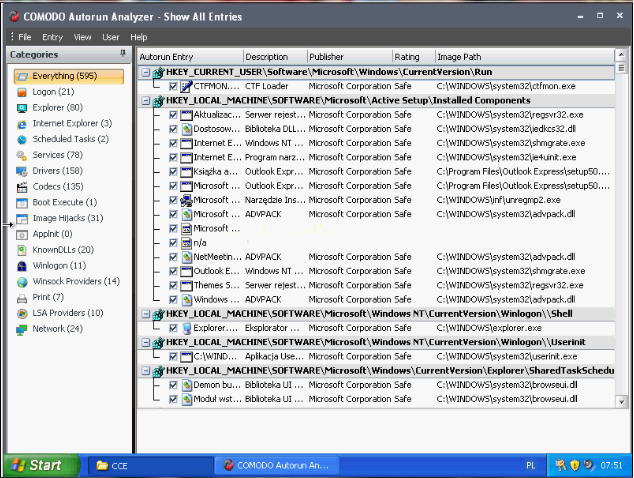Toggle checkbox for Aktualizac... regsvr32.exe entry
Screen dimensions: 634x478
pos(173,115)
